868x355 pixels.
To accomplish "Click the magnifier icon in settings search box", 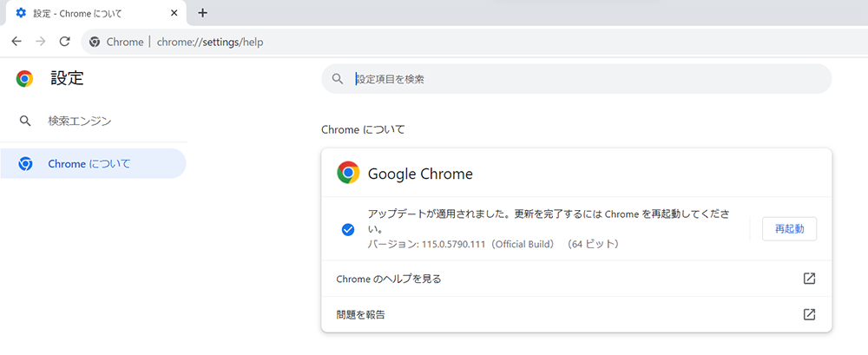I will click(x=338, y=79).
